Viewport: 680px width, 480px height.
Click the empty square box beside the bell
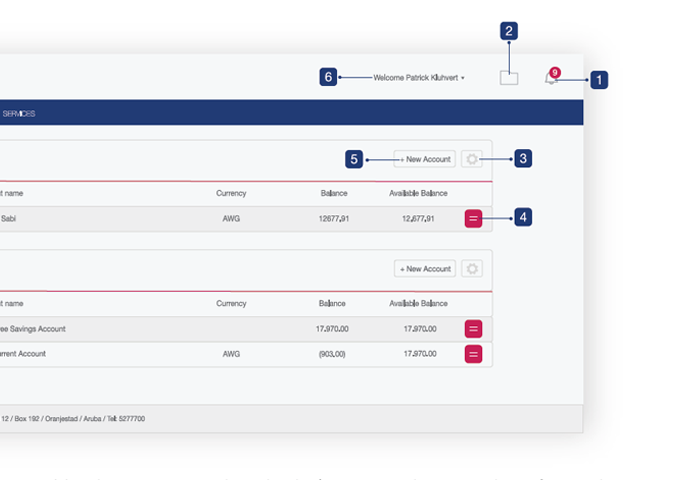pos(509,78)
